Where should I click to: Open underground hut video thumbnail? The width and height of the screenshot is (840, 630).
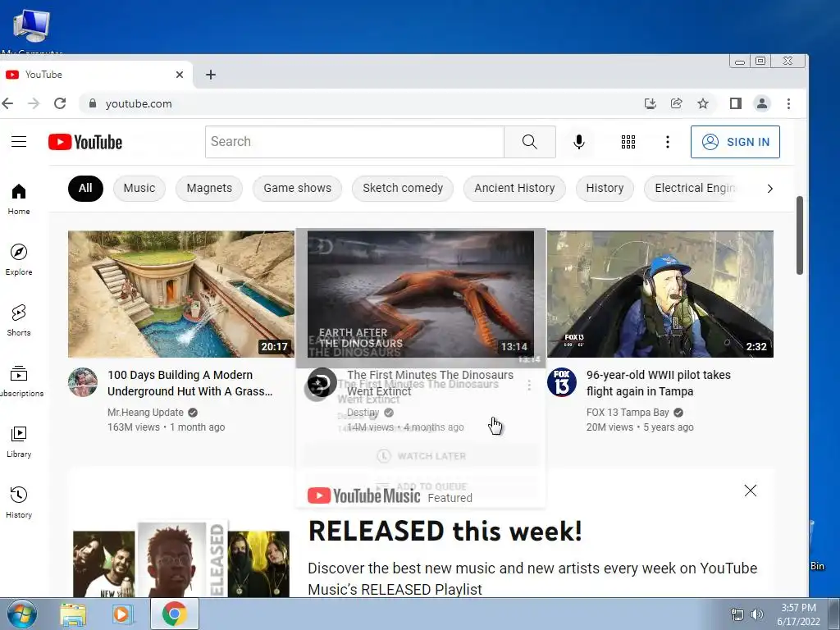point(181,294)
